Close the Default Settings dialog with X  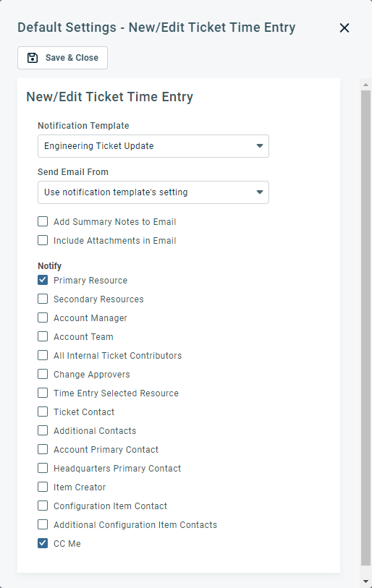pos(344,27)
